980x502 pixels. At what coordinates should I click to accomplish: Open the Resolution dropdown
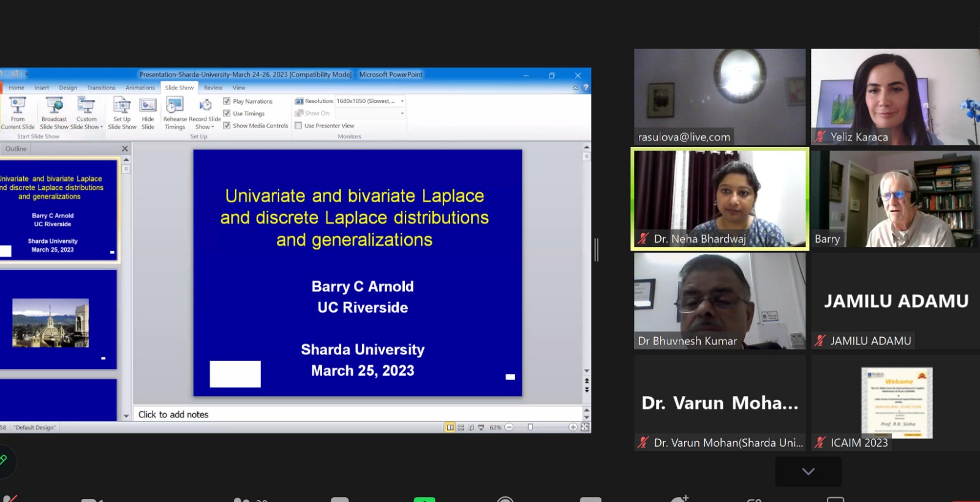pyautogui.click(x=402, y=101)
